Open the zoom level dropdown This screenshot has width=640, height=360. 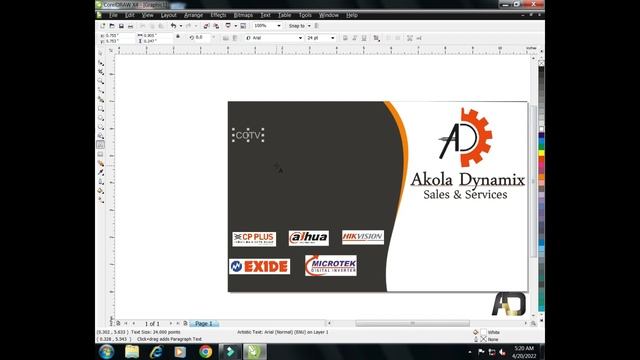click(279, 26)
